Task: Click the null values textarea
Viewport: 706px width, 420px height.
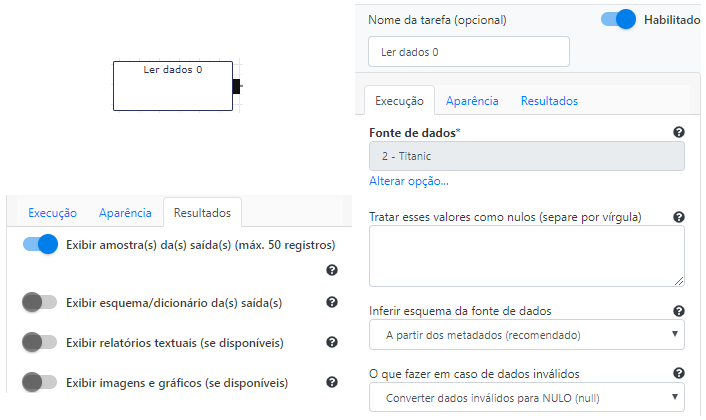Action: click(527, 256)
